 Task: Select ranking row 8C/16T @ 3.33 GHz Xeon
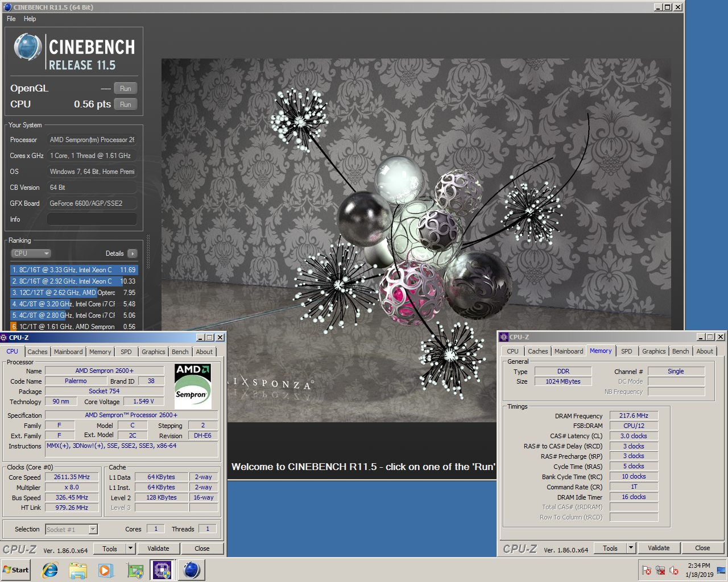click(x=74, y=270)
